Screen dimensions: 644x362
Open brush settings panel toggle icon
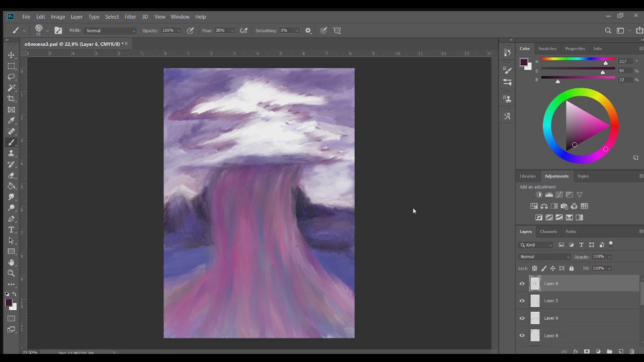(58, 31)
